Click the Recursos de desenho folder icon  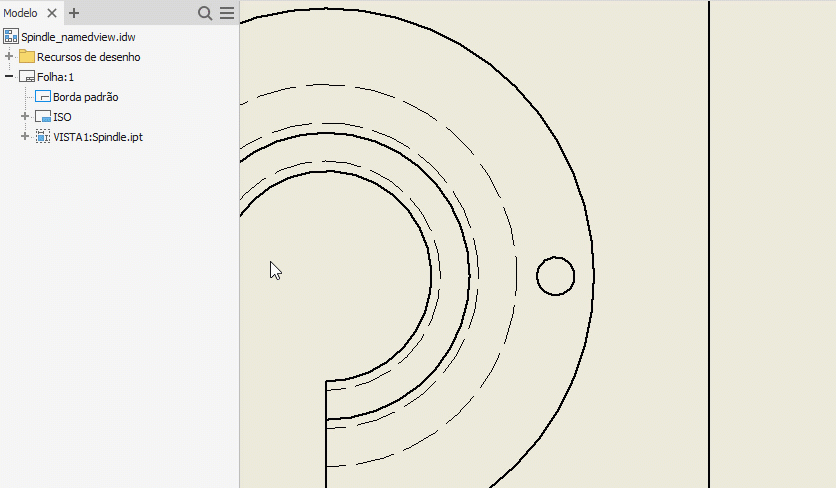pyautogui.click(x=27, y=56)
